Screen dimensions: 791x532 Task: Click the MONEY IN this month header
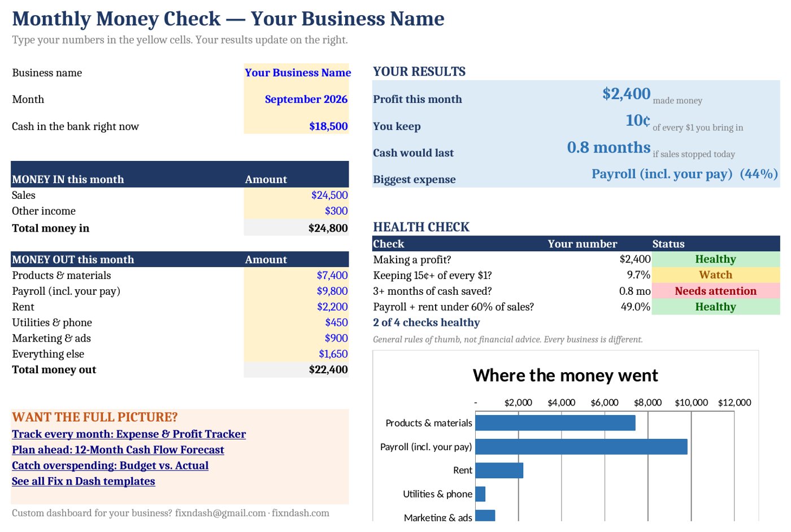pos(68,179)
